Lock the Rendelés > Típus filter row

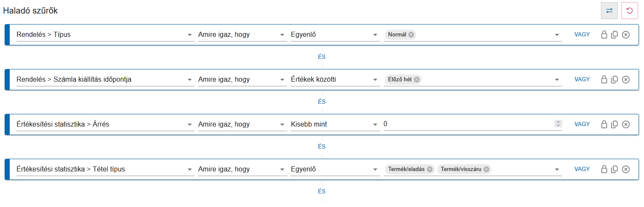coord(604,35)
